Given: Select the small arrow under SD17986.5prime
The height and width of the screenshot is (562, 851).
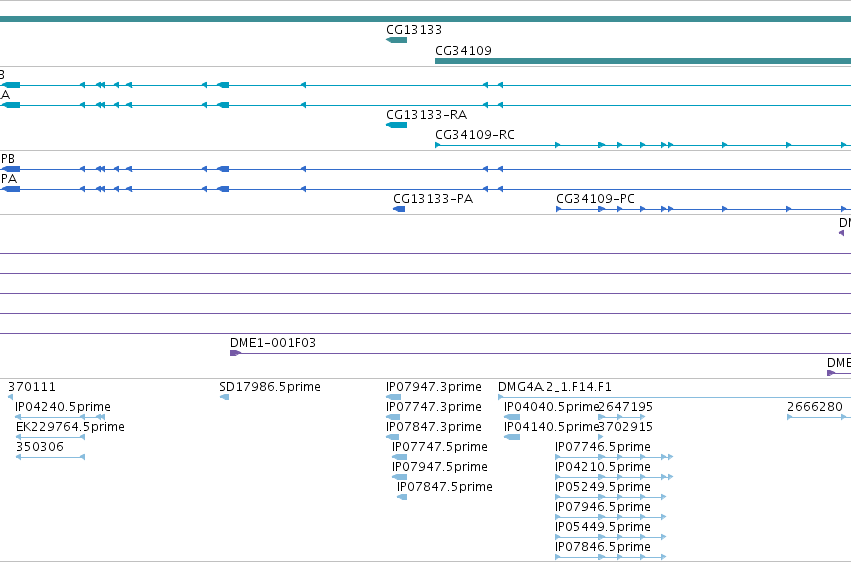Looking at the screenshot, I should tap(224, 397).
